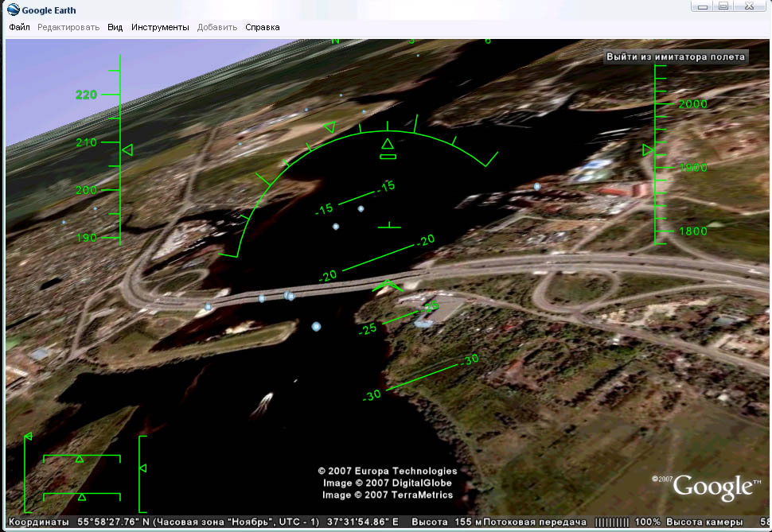Click the Google Earth logo in title bar
Image resolution: width=772 pixels, height=532 pixels.
click(14, 10)
